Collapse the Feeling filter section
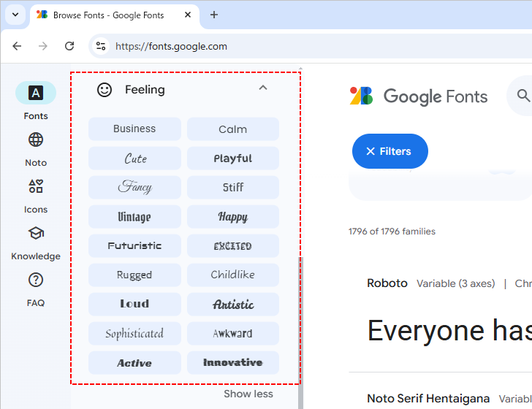Image resolution: width=532 pixels, height=409 pixels. [x=263, y=88]
